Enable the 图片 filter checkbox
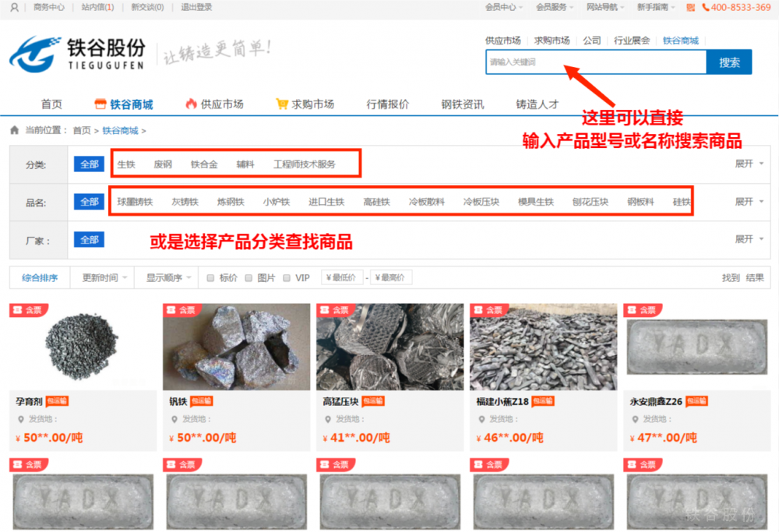779x532 pixels. 249,278
